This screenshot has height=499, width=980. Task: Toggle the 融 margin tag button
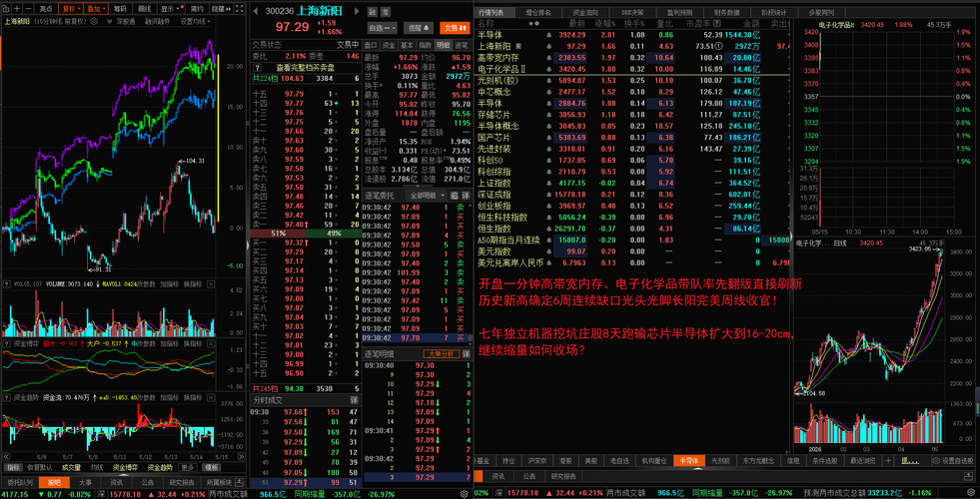click(373, 12)
